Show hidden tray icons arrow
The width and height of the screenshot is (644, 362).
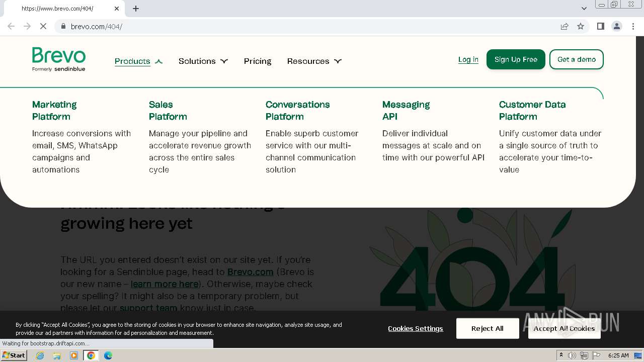(x=561, y=355)
